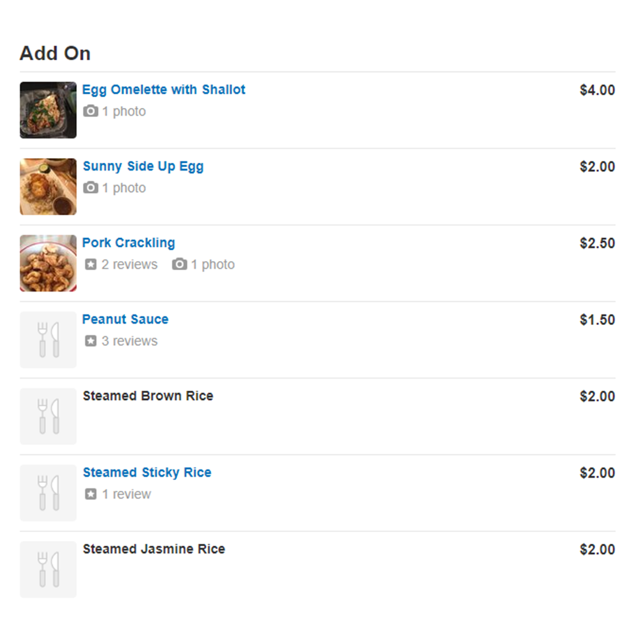Viewport: 644px width, 644px height.
Task: Click camera icon under Sunny Side Up Egg
Action: tap(91, 188)
